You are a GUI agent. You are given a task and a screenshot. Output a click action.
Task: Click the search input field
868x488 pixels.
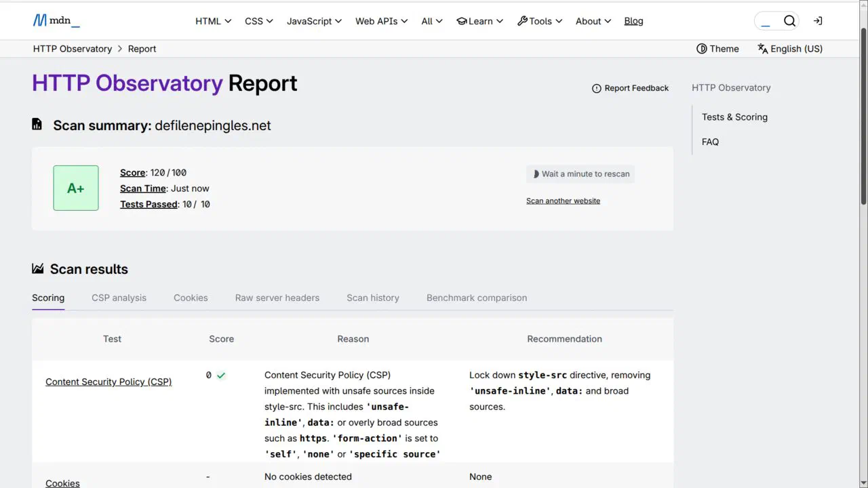coord(768,21)
